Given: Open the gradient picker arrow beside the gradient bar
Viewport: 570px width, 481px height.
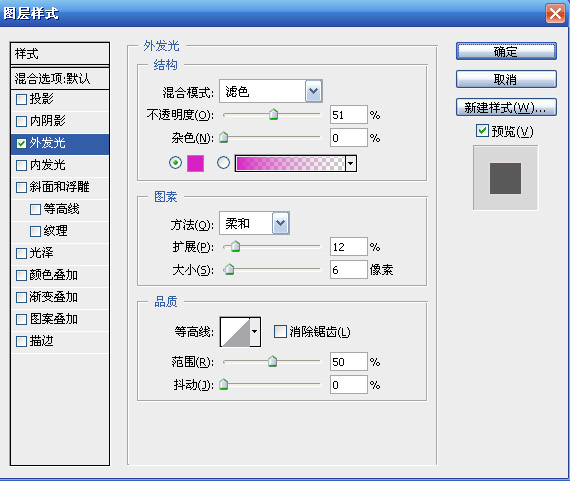Looking at the screenshot, I should (351, 163).
